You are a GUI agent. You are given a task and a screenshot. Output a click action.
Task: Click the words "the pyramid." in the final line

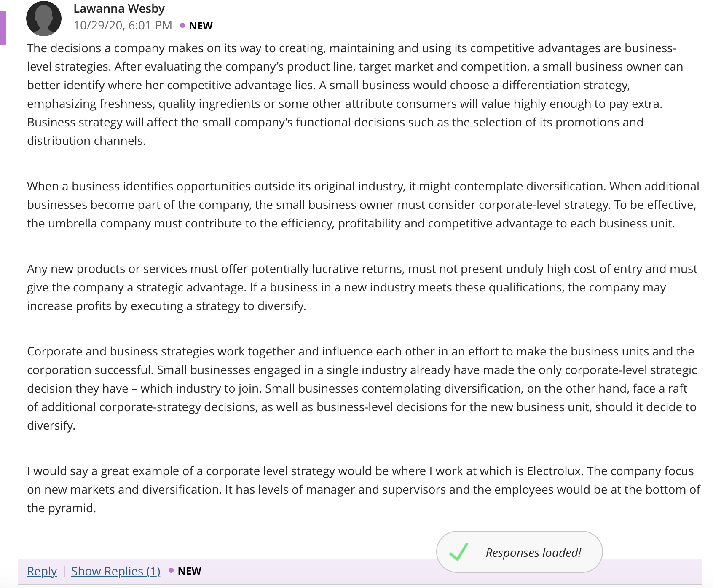pos(62,508)
